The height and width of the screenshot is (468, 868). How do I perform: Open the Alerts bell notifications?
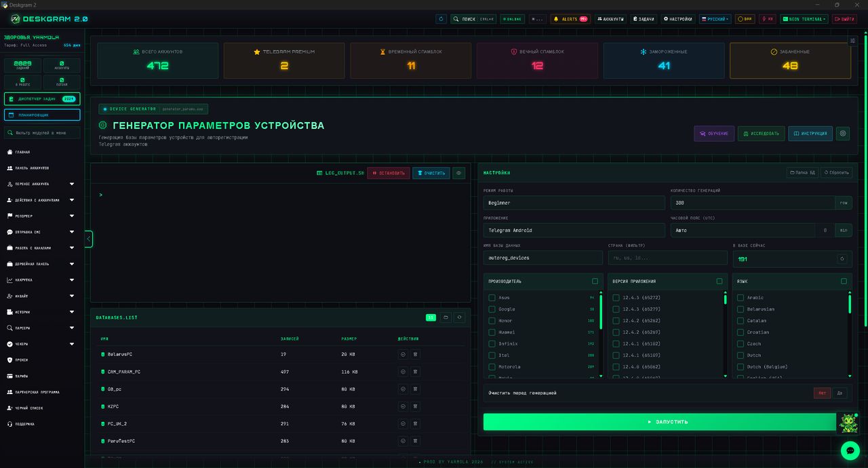pyautogui.click(x=570, y=19)
